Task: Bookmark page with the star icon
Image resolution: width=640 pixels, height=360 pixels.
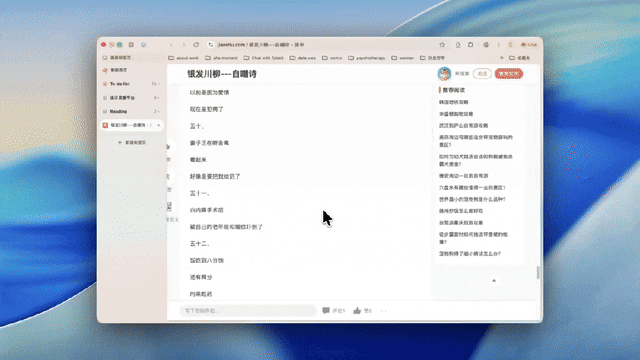Action: (442, 44)
